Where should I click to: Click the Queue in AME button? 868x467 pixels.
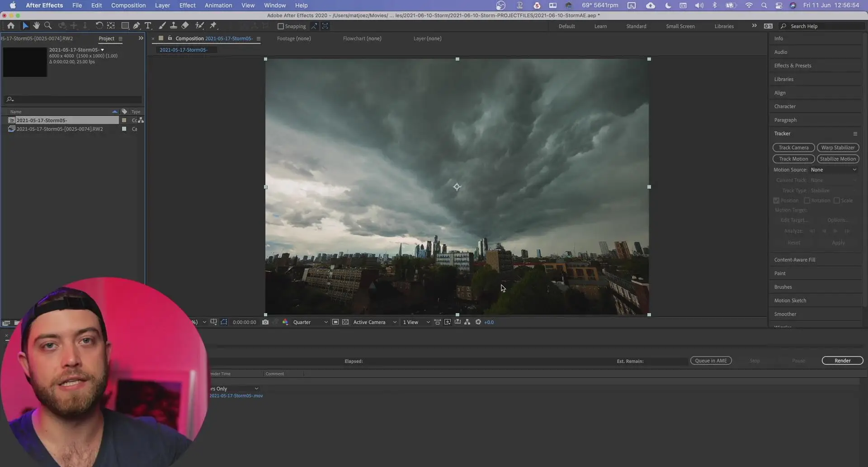point(711,361)
